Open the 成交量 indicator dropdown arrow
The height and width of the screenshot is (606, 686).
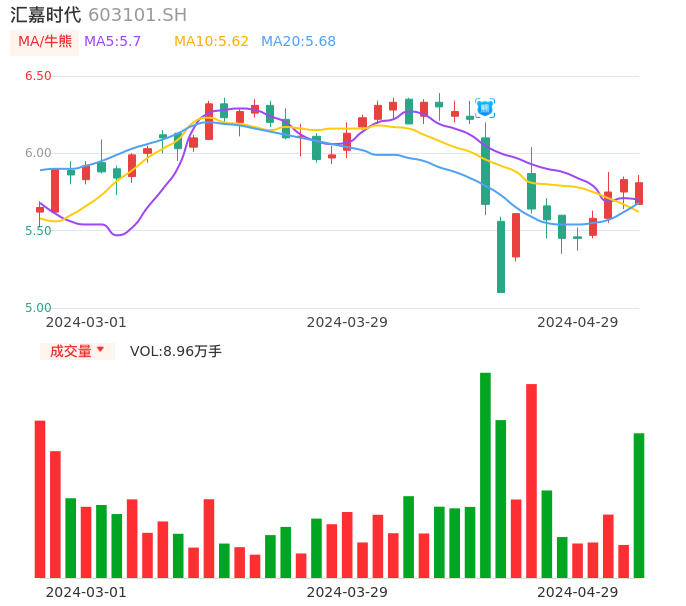coord(100,350)
